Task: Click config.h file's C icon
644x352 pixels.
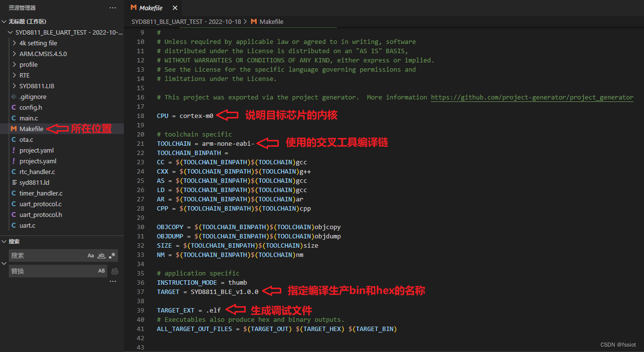Action: point(14,107)
